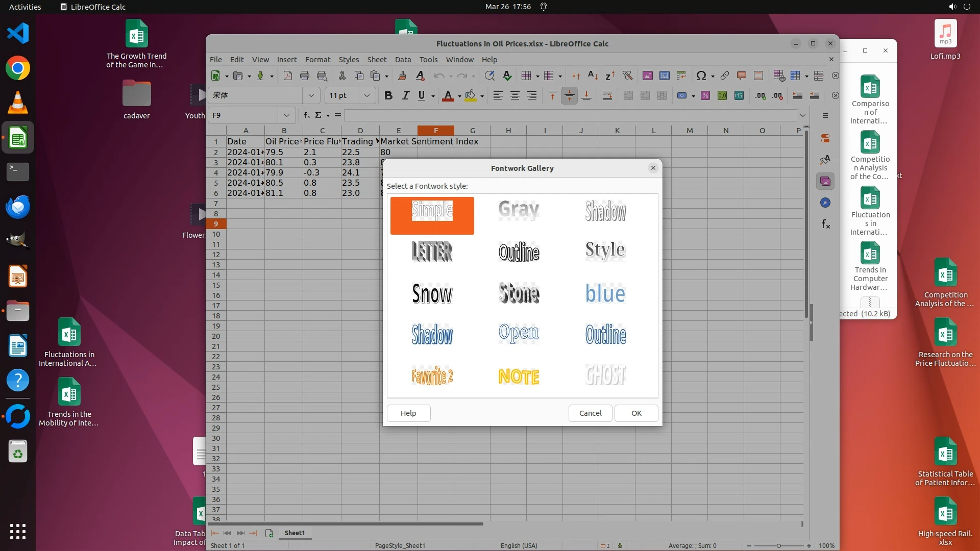
Task: Open Gallery panel in sidebar
Action: [x=825, y=181]
